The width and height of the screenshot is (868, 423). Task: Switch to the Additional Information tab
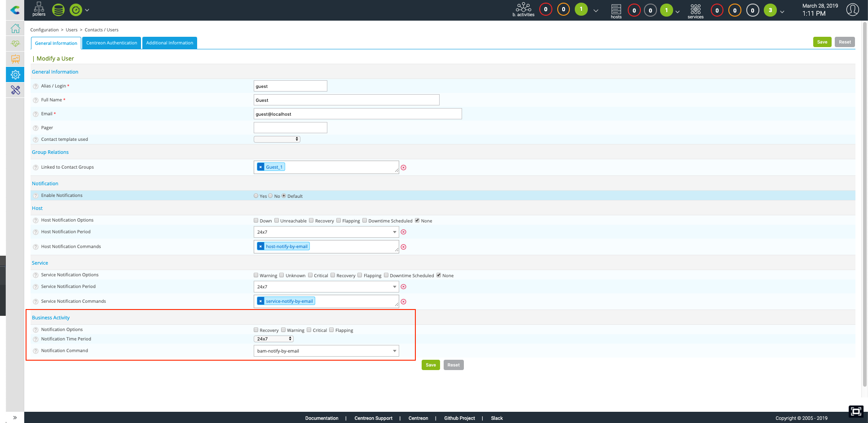(169, 43)
